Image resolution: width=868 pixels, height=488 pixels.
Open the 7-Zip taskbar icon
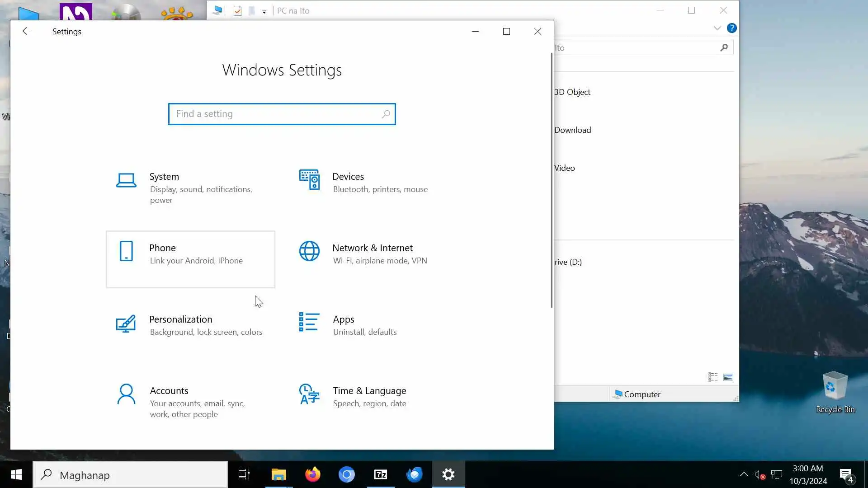tap(381, 474)
